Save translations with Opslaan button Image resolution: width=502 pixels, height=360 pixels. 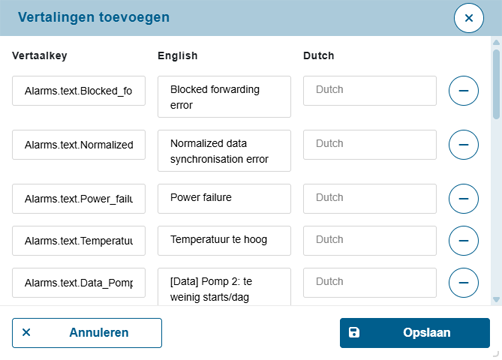pos(415,333)
